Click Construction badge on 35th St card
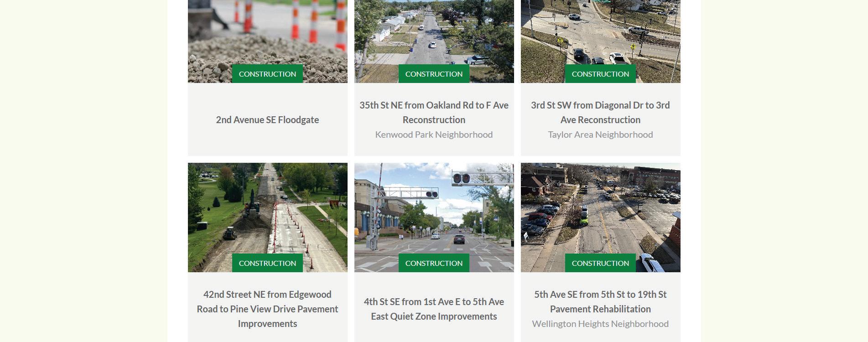Viewport: 868px width, 342px height. click(x=434, y=74)
